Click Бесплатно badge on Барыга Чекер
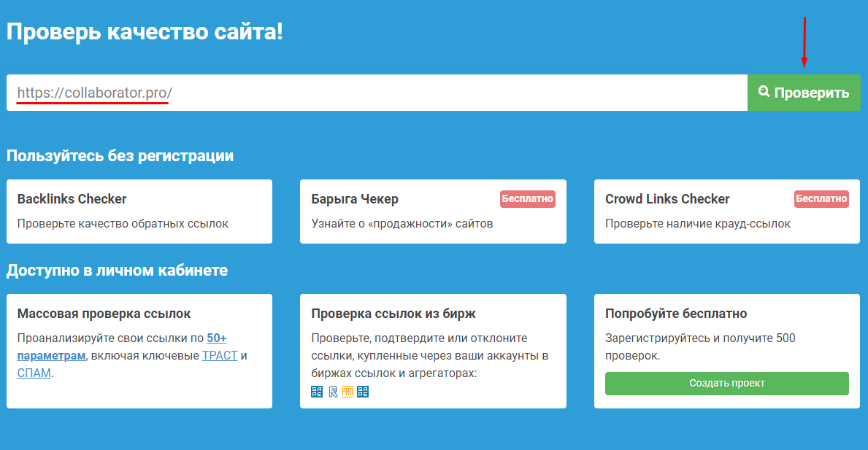The height and width of the screenshot is (450, 868). [x=527, y=199]
